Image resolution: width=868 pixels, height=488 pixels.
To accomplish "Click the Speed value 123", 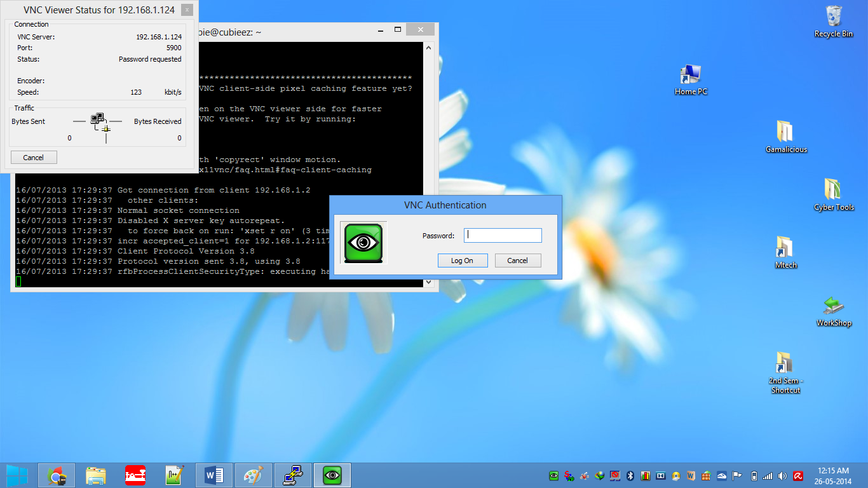I will pyautogui.click(x=136, y=92).
